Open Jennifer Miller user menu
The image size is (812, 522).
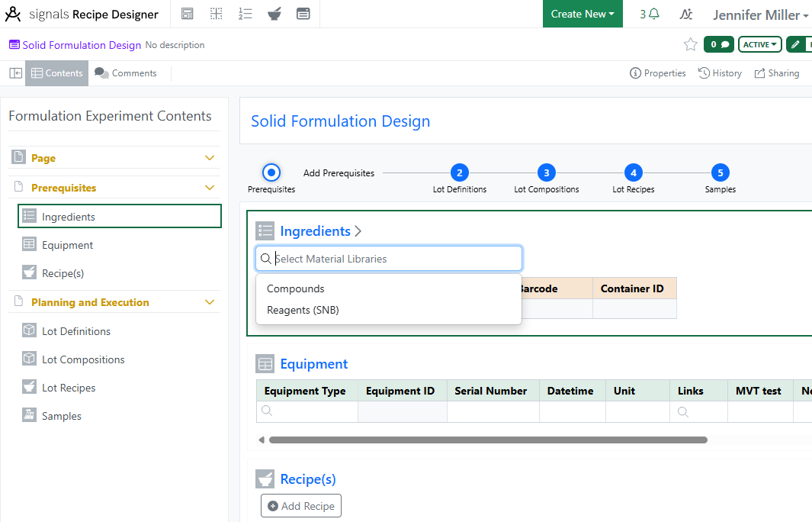(760, 15)
